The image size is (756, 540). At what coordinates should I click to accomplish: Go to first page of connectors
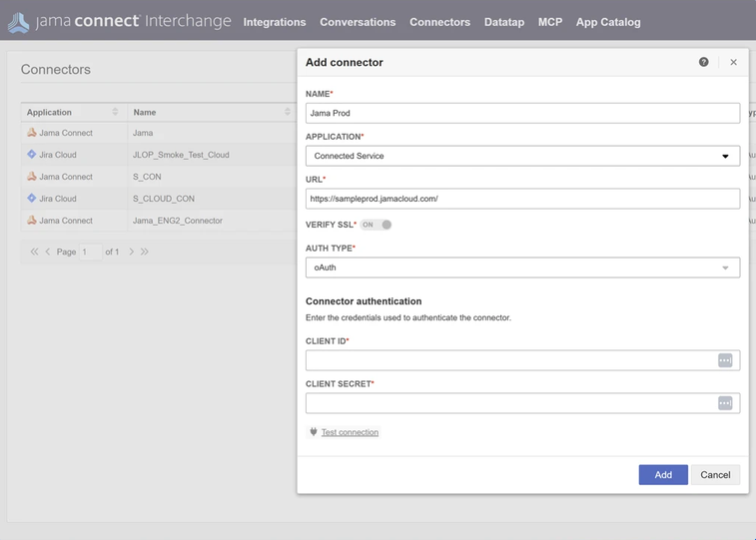click(34, 252)
